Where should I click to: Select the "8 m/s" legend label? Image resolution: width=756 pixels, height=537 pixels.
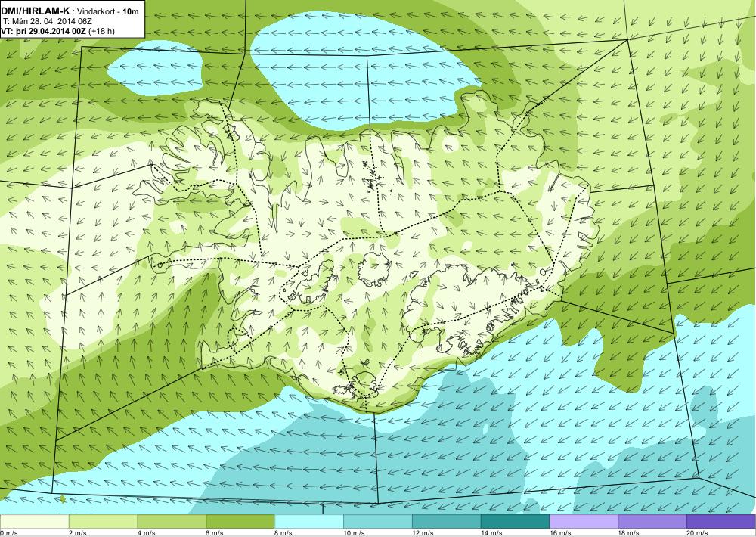pos(284,532)
